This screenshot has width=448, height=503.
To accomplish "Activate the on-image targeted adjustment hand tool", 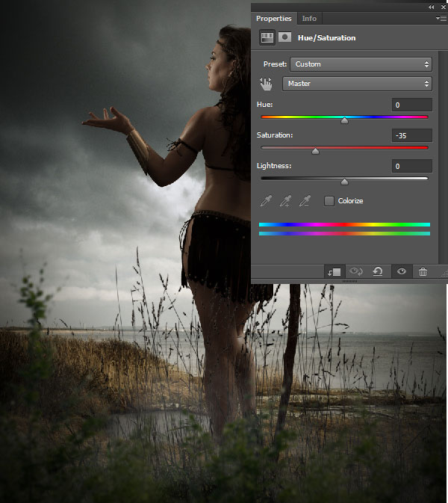I will point(266,84).
